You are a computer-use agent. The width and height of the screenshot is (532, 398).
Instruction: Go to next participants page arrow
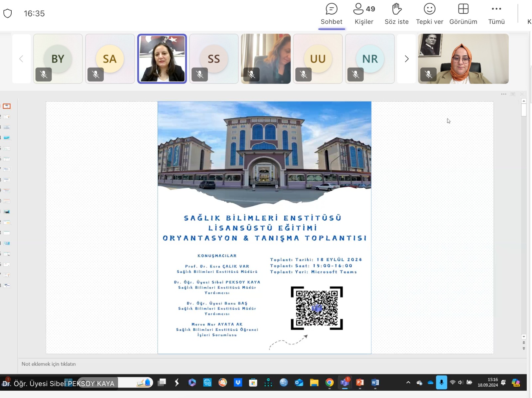tap(406, 59)
